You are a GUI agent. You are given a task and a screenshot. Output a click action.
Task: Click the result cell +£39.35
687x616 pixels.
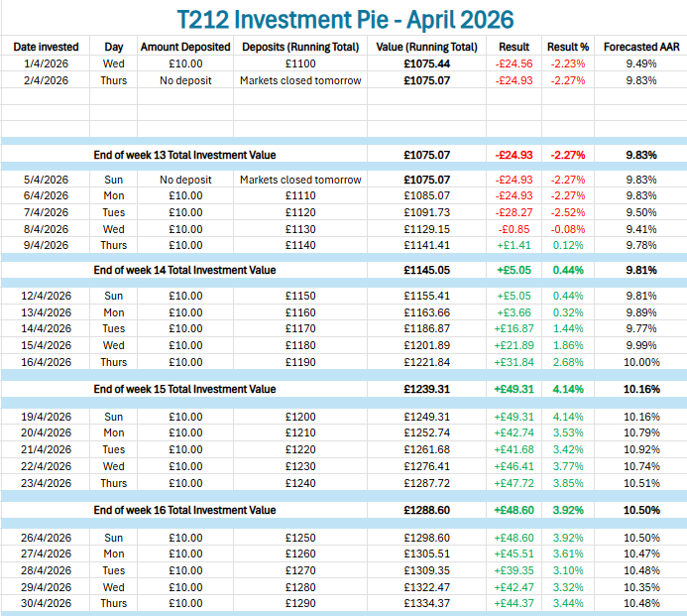[514, 570]
